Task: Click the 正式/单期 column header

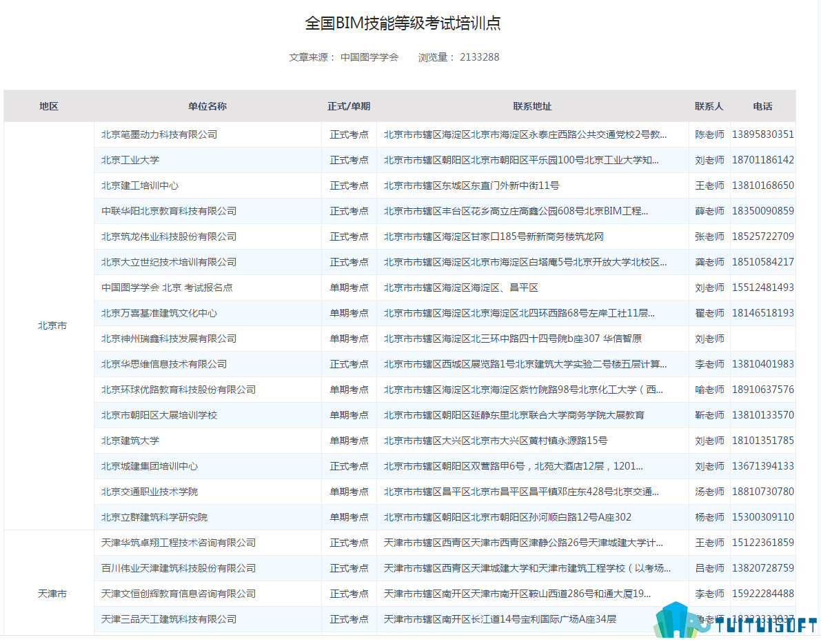Action: [x=349, y=106]
